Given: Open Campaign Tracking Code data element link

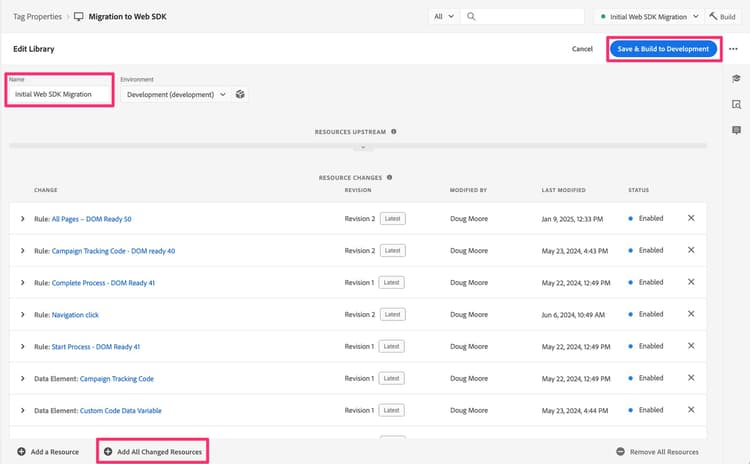Looking at the screenshot, I should [x=117, y=379].
